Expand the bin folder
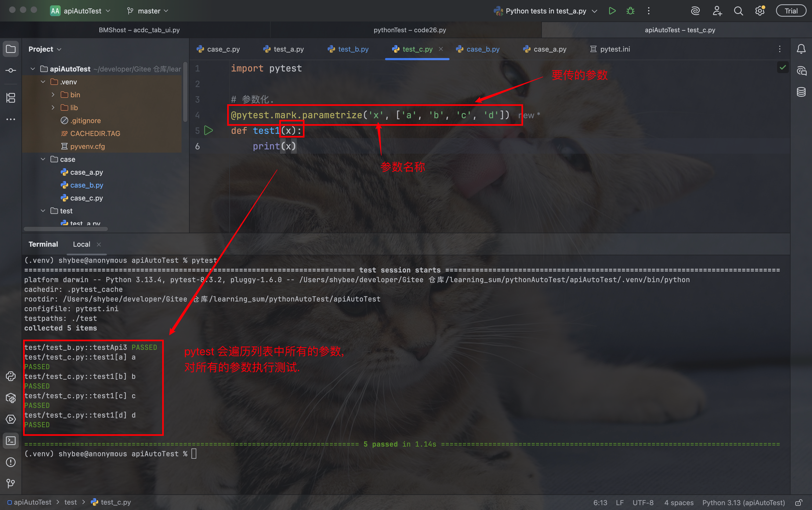This screenshot has height=510, width=812. (53, 95)
